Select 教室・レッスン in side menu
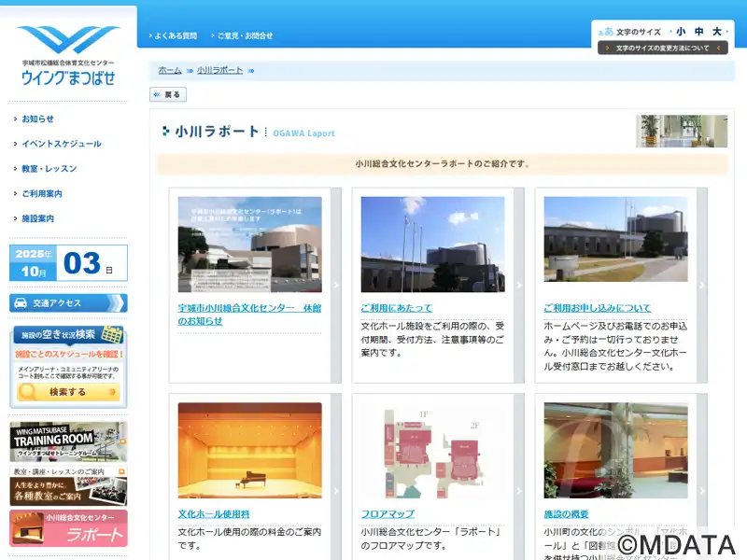This screenshot has height=560, width=747. (49, 169)
